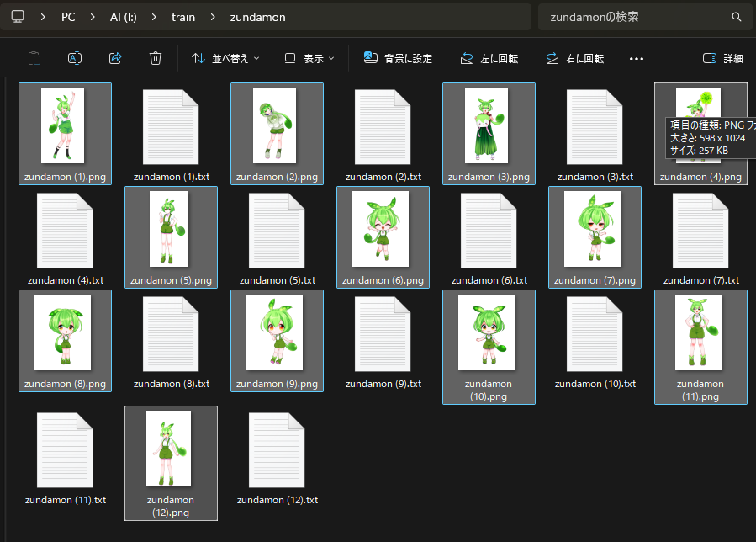This screenshot has height=542, width=756.
Task: Click the zundamon (9).txt file name
Action: [383, 384]
